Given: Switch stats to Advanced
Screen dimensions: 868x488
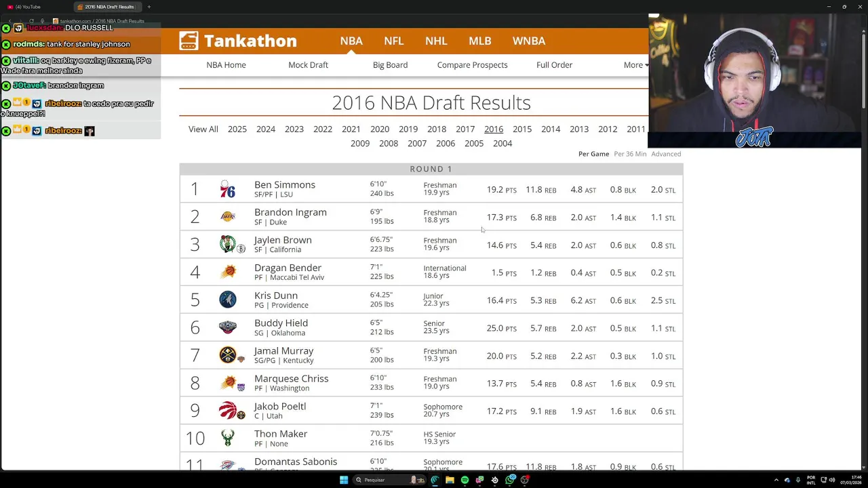Looking at the screenshot, I should [x=666, y=154].
